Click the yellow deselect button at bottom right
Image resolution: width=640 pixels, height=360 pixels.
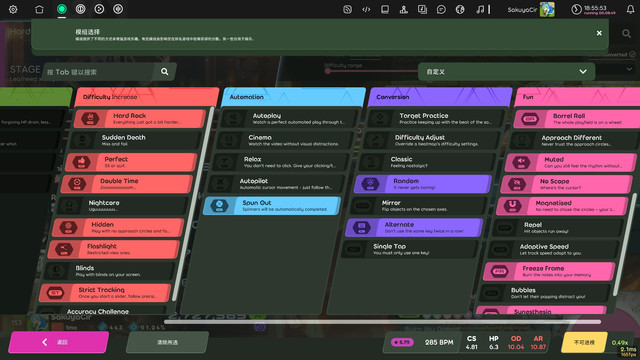pos(584,342)
